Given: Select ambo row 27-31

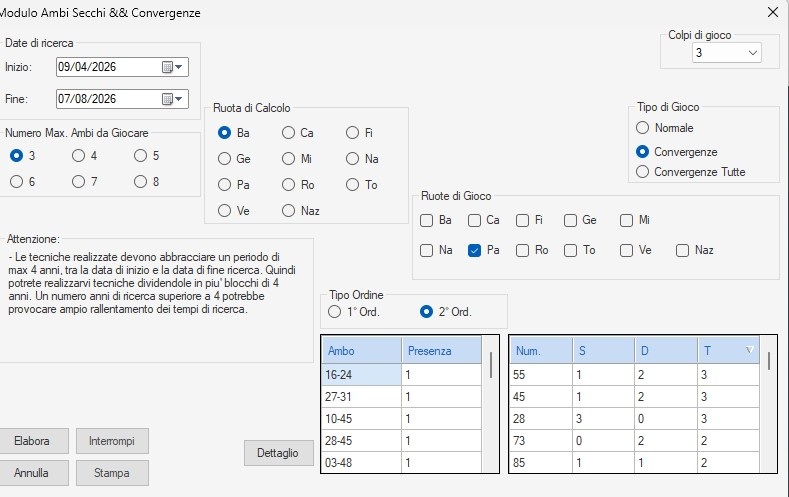Looking at the screenshot, I should click(x=361, y=397).
